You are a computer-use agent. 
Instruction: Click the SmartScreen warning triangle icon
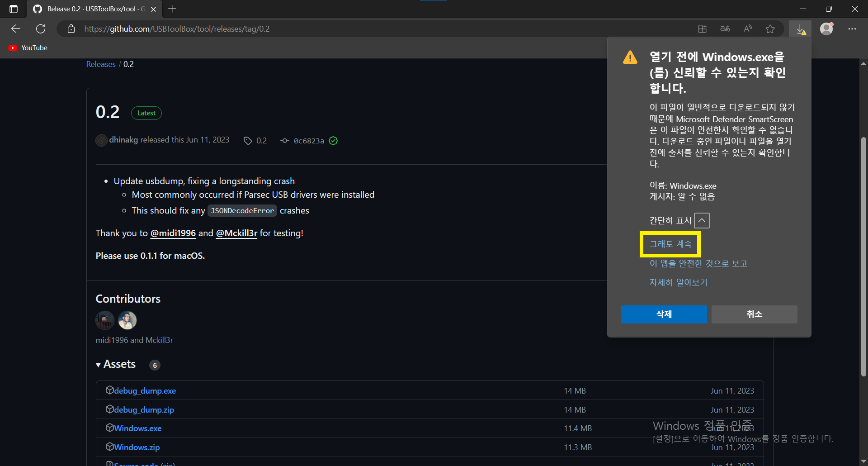tap(630, 57)
